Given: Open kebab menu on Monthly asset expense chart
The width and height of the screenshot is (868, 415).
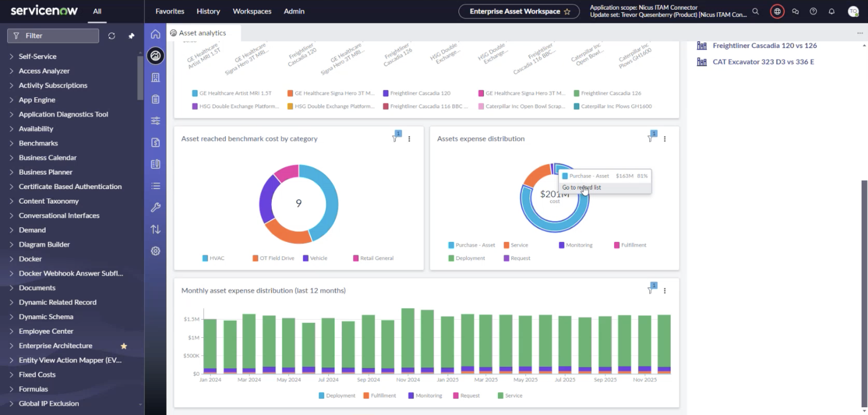Looking at the screenshot, I should pyautogui.click(x=665, y=291).
